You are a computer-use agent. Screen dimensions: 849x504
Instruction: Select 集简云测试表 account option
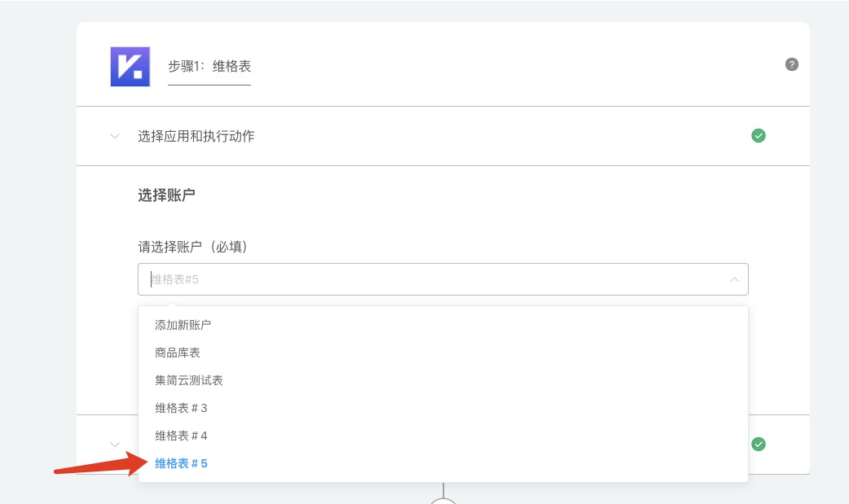(x=189, y=380)
